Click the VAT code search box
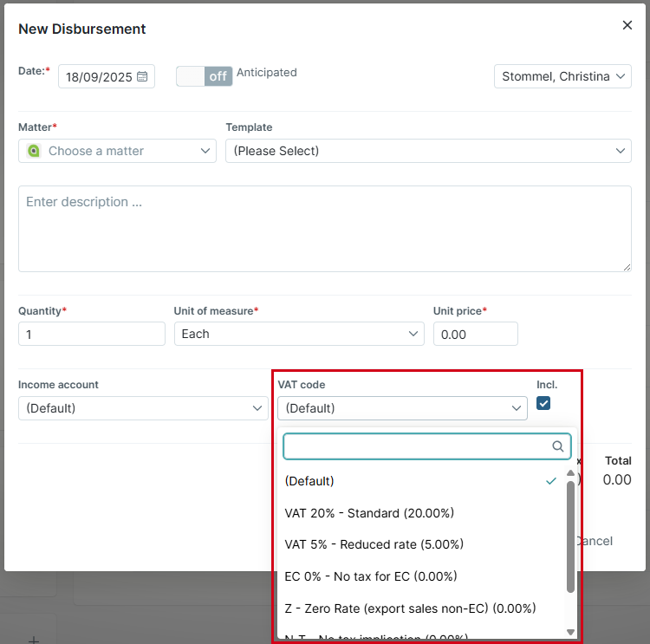 [427, 446]
